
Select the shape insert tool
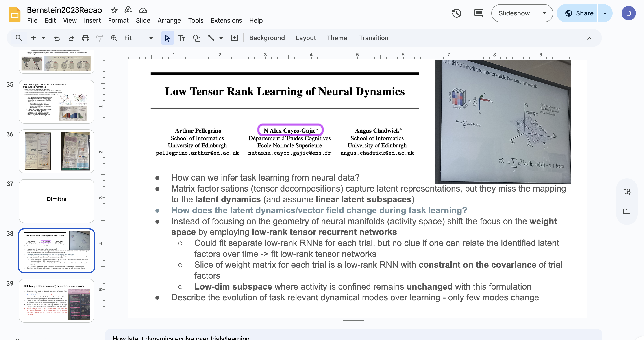tap(196, 38)
